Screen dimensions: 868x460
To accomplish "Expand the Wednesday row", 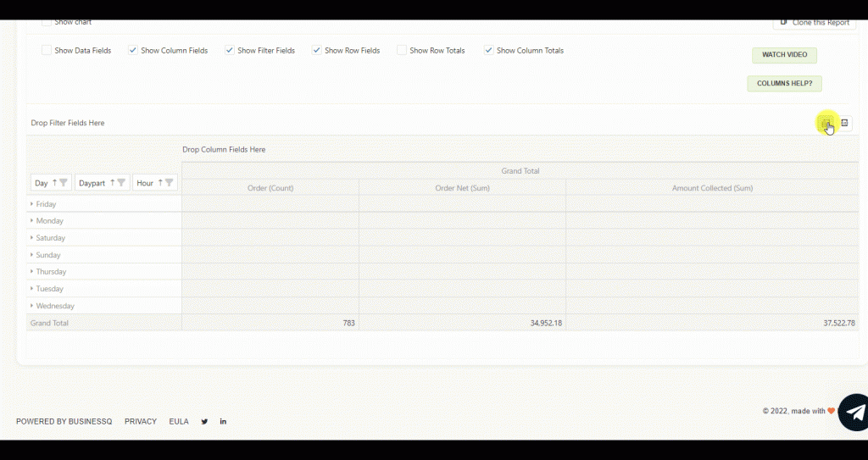I will (31, 306).
